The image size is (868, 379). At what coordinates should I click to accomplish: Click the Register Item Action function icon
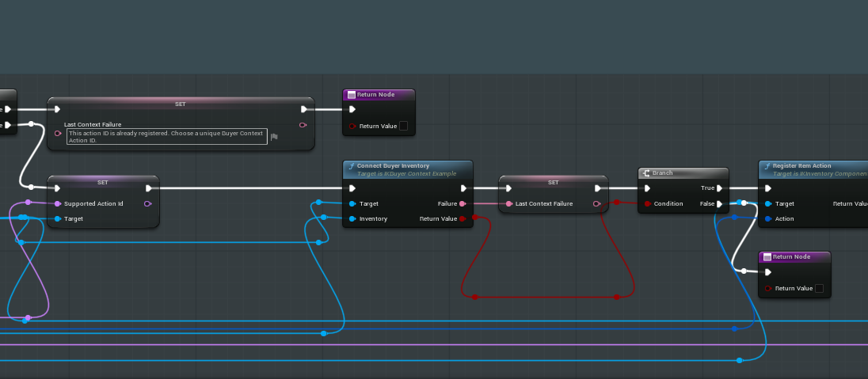[767, 166]
